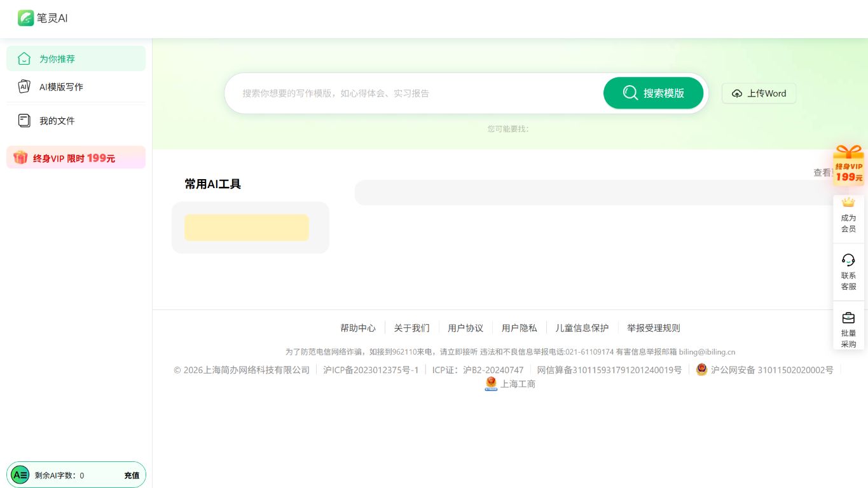Click the 您可能要找 text under search
This screenshot has height=488, width=868.
tap(508, 128)
